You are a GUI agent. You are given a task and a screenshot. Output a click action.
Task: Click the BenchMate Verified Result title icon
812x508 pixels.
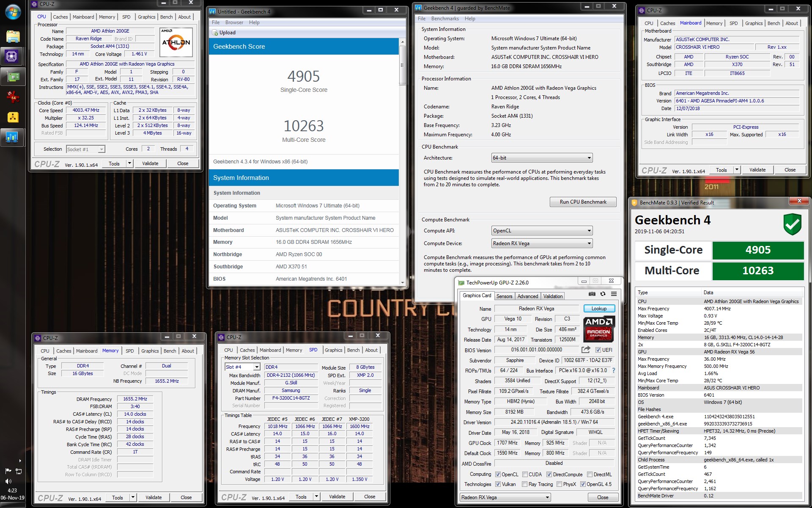point(634,202)
